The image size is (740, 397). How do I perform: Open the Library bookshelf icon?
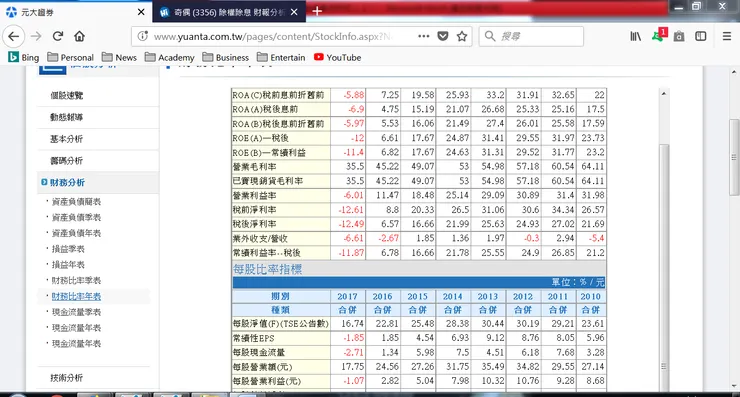[636, 36]
